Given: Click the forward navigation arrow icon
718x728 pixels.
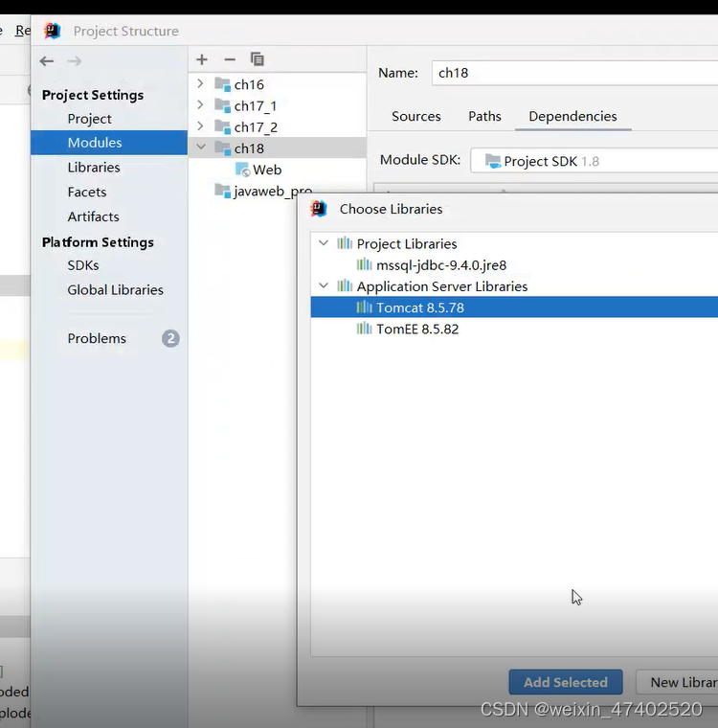Looking at the screenshot, I should 75,60.
